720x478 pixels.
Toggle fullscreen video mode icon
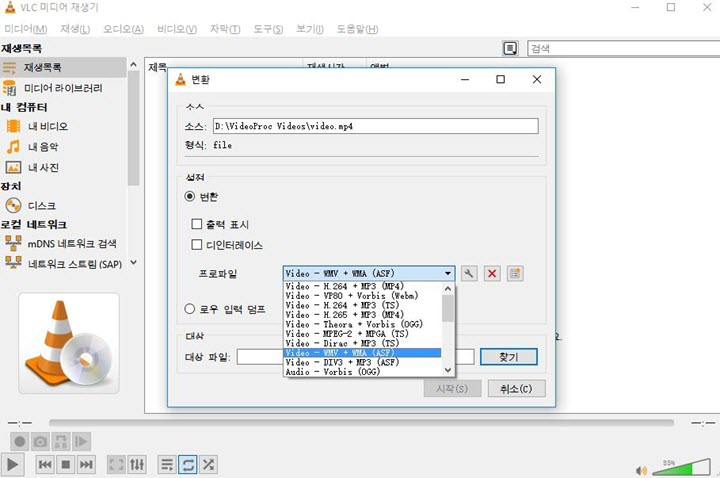click(x=116, y=465)
